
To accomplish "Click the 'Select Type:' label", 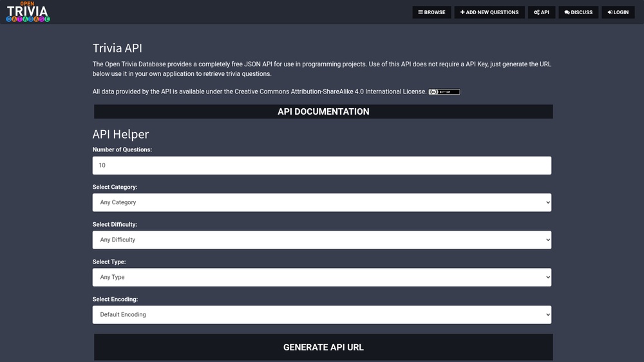I will pos(109,262).
